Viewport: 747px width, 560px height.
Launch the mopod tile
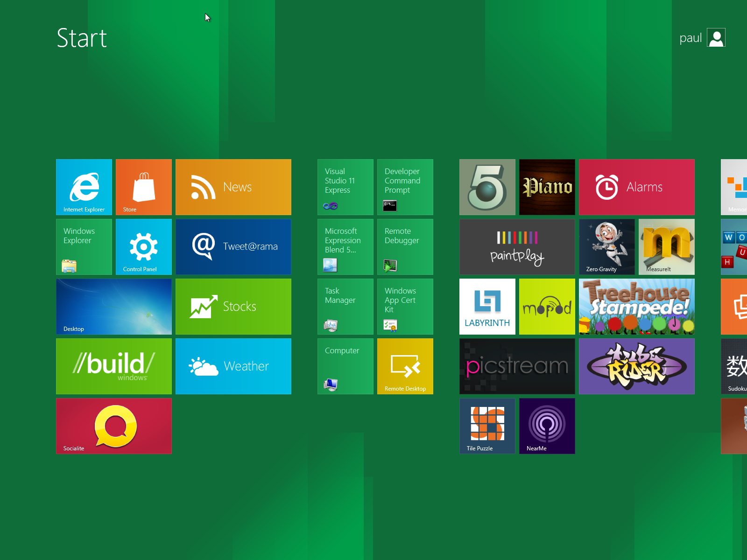[547, 307]
